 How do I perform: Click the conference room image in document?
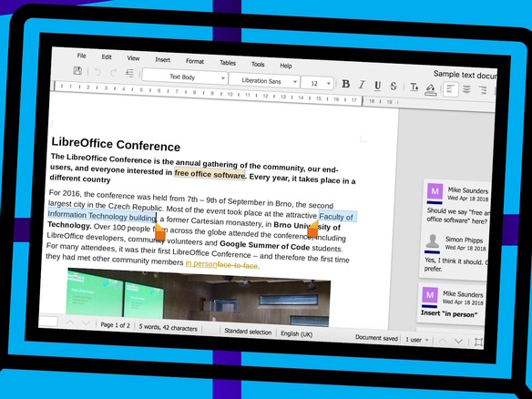coord(199,298)
